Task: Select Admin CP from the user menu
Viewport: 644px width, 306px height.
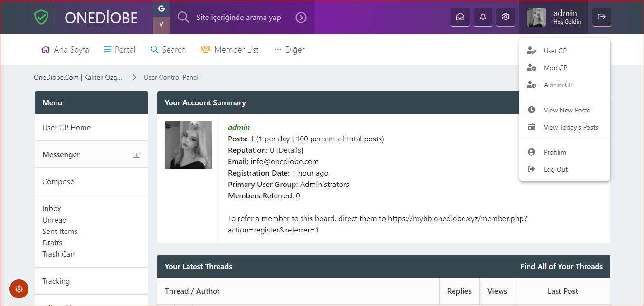Action: pyautogui.click(x=558, y=85)
